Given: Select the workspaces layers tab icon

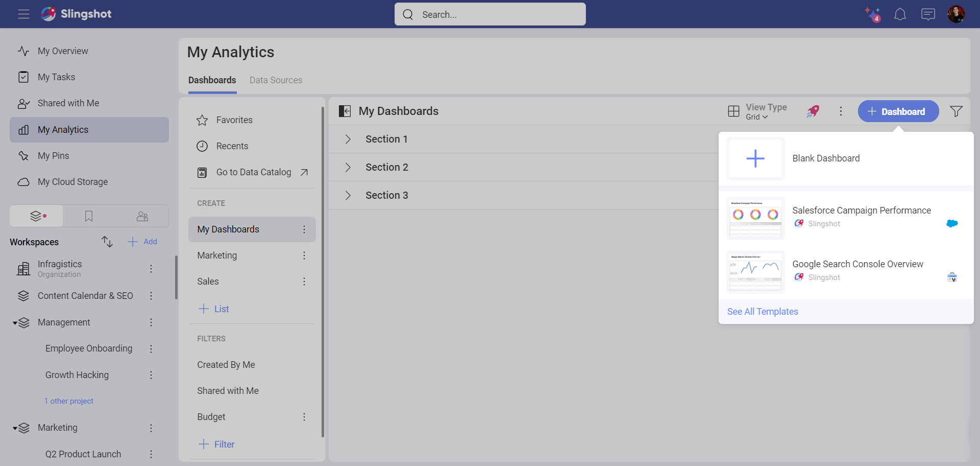Looking at the screenshot, I should [x=37, y=216].
